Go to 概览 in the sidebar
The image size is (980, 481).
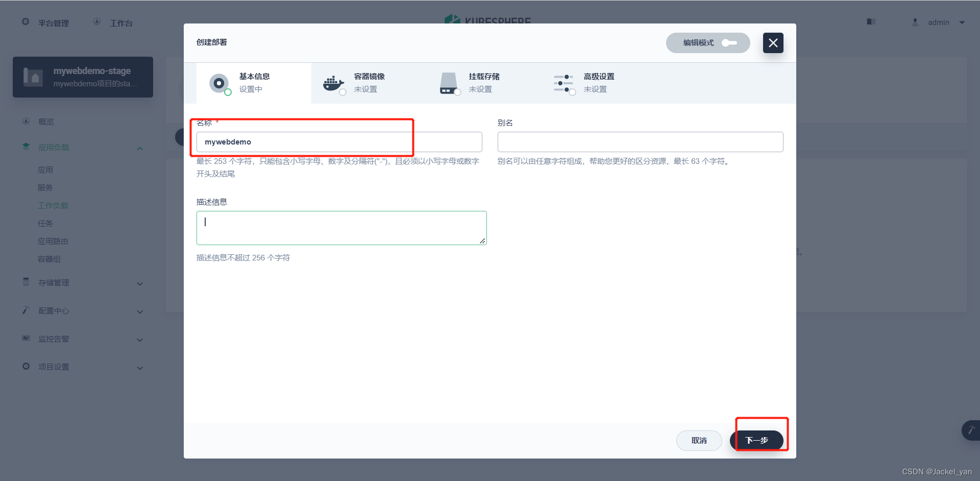pyautogui.click(x=46, y=122)
